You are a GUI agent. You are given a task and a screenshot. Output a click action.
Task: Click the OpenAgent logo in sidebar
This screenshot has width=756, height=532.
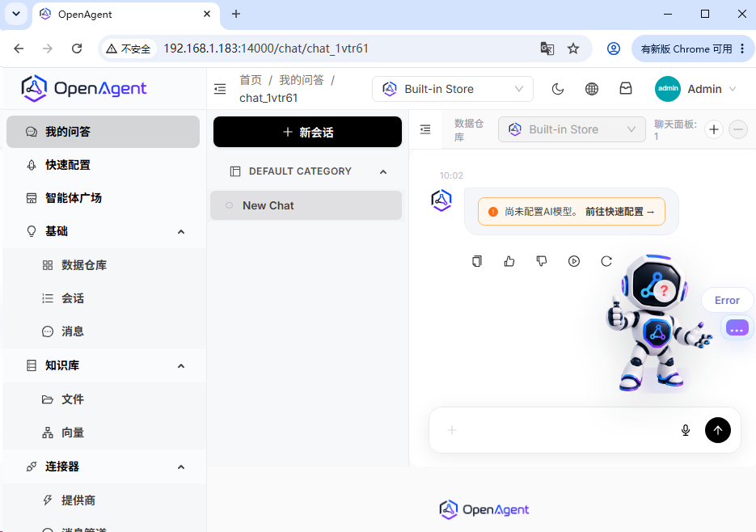click(84, 88)
